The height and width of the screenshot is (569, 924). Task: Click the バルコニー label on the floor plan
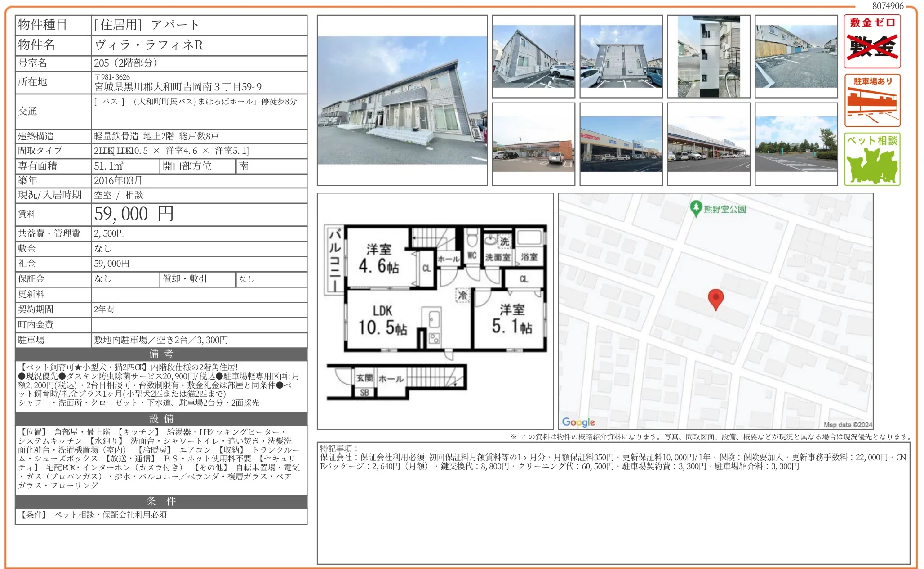click(x=335, y=260)
